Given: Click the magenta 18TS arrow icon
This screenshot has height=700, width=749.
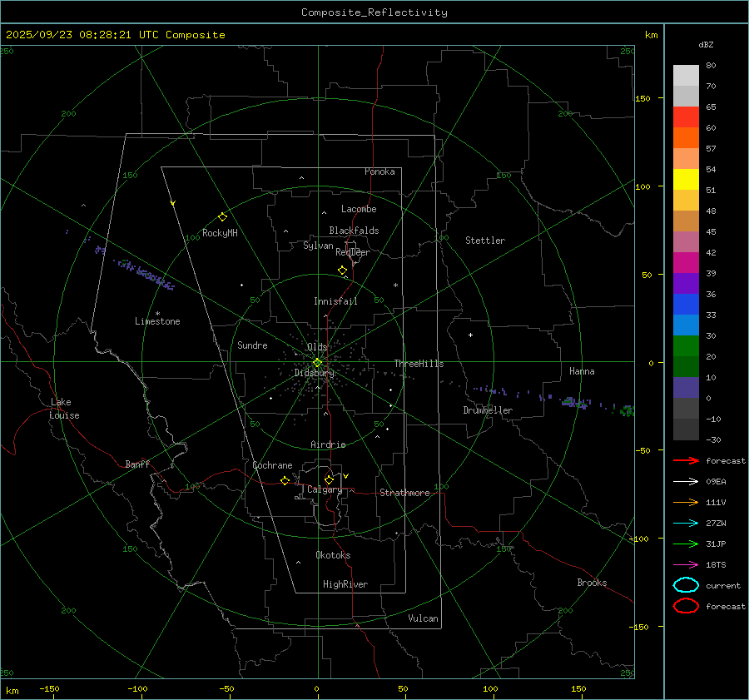Looking at the screenshot, I should 685,564.
